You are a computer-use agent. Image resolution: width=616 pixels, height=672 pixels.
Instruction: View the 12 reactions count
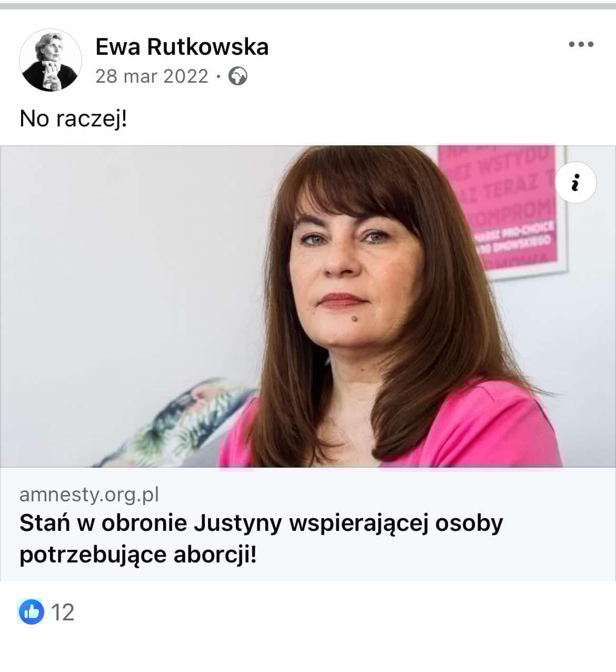[63, 612]
